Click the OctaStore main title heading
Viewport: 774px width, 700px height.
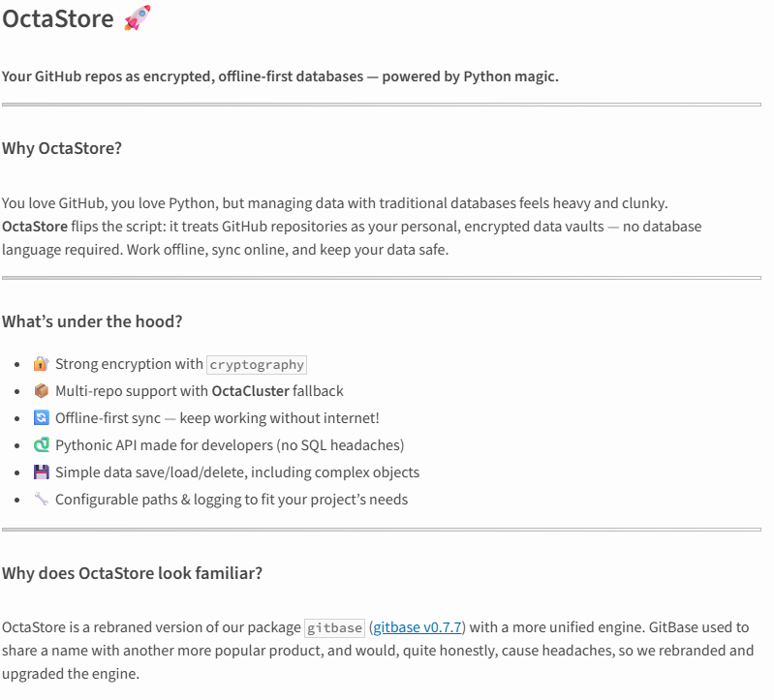pos(58,18)
